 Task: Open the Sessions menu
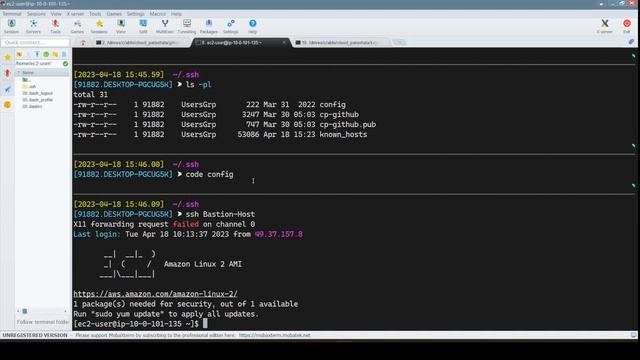pos(36,14)
